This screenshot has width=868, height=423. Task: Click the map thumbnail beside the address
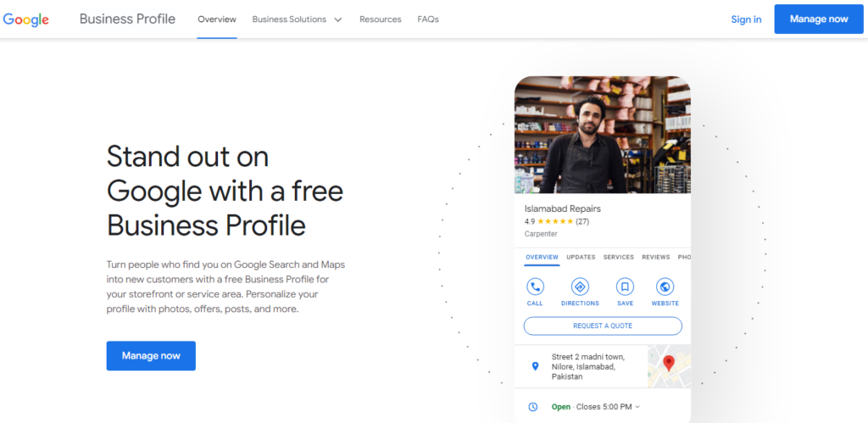(x=670, y=366)
